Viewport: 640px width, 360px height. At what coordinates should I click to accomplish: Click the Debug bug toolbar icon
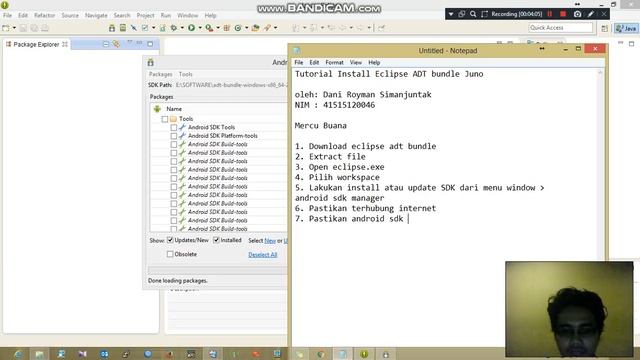(x=174, y=28)
